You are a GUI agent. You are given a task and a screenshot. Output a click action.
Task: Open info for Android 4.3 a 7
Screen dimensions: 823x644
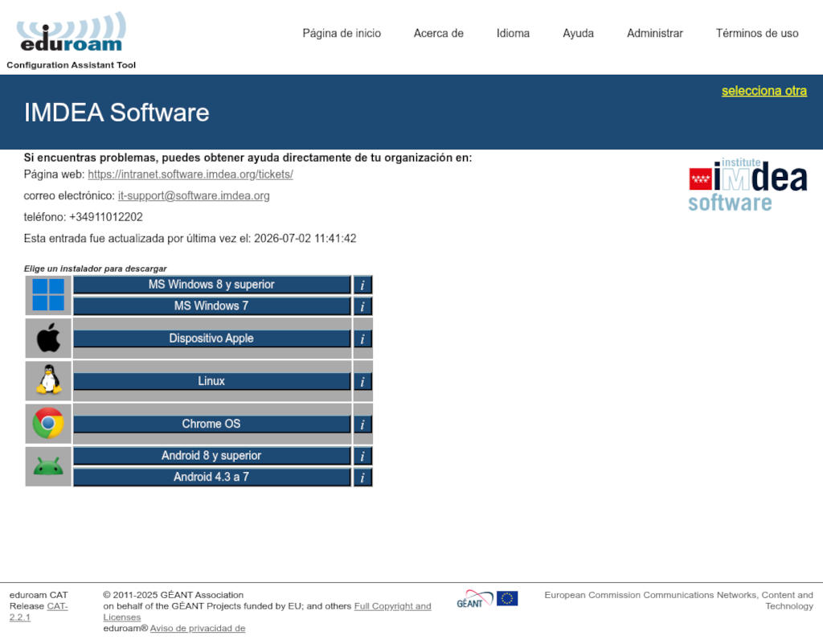click(362, 478)
